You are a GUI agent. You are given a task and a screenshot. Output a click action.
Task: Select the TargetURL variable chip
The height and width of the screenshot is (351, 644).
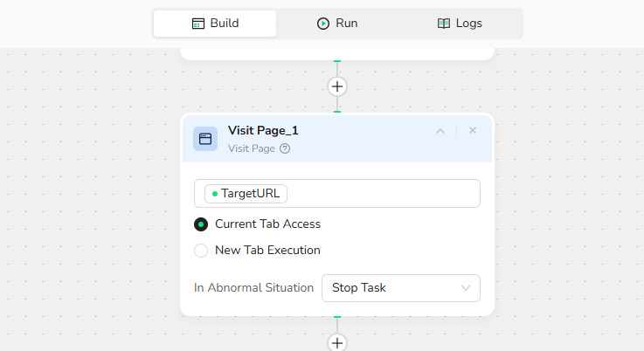[246, 194]
